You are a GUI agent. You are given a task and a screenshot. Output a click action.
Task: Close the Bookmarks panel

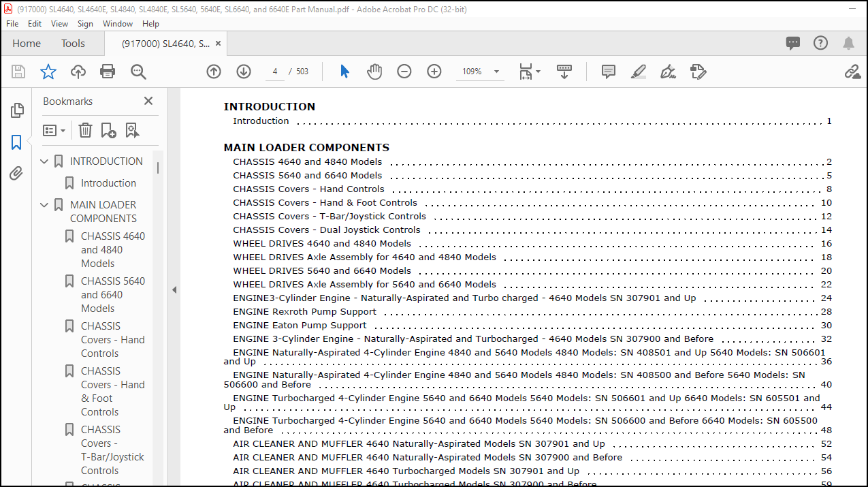148,101
